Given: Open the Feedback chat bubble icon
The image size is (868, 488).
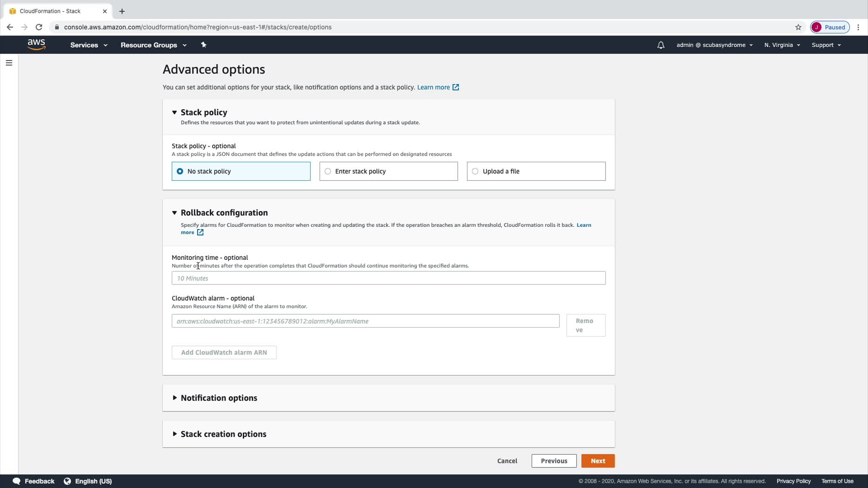Looking at the screenshot, I should click(16, 481).
